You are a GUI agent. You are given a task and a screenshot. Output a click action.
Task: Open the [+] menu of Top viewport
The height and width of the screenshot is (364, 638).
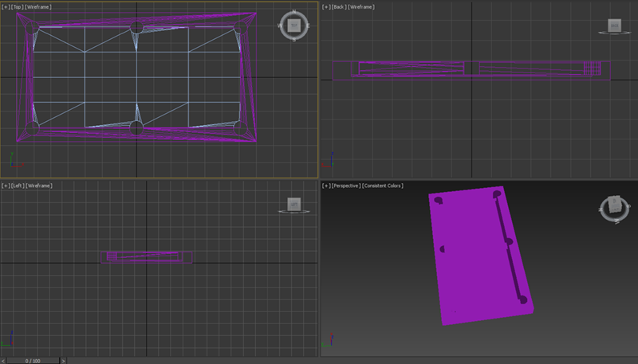click(x=6, y=6)
